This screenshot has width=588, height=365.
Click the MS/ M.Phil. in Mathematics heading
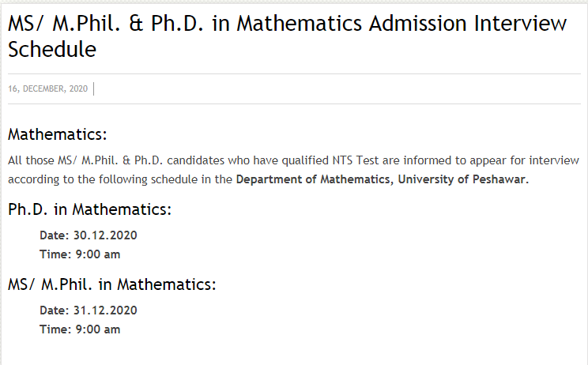tap(112, 284)
